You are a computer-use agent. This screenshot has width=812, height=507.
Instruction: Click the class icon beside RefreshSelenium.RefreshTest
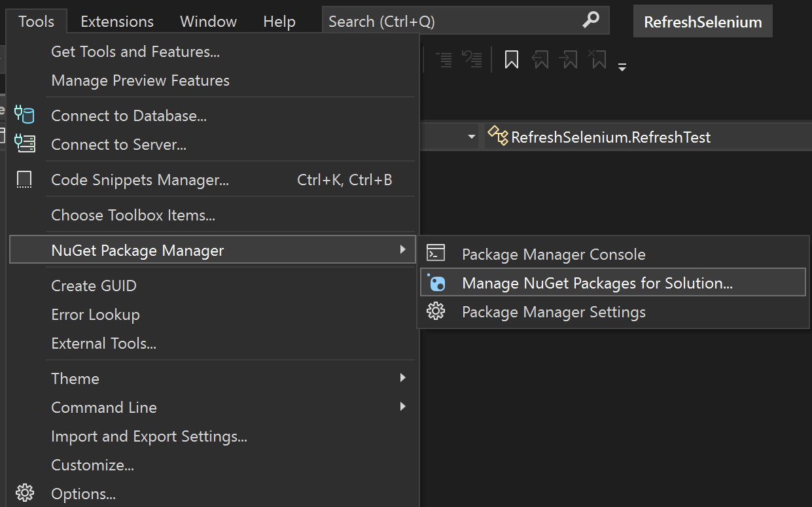coord(497,136)
